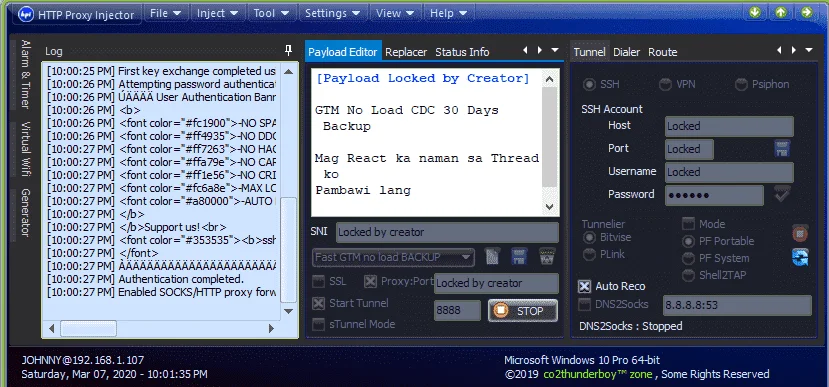829x387 pixels.
Task: Click the red stop tunnelier icon
Action: [800, 233]
